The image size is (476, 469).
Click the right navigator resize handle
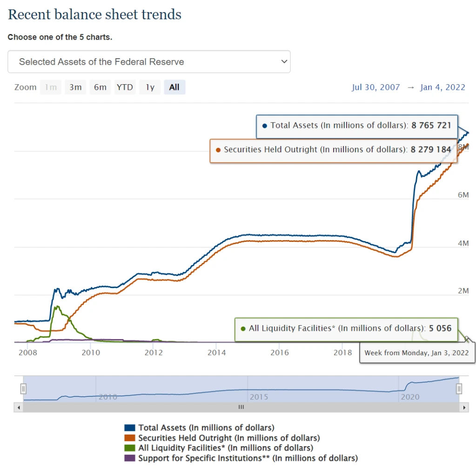[x=459, y=388]
